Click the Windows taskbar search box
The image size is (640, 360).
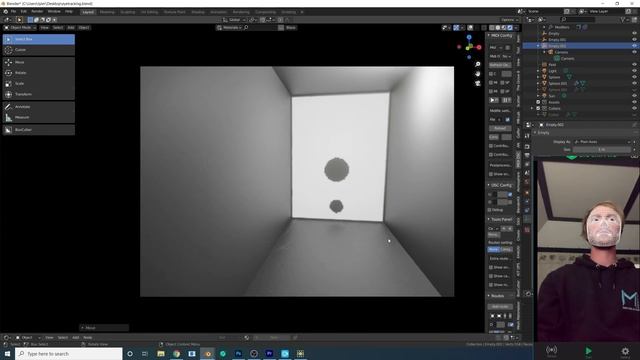click(x=69, y=353)
